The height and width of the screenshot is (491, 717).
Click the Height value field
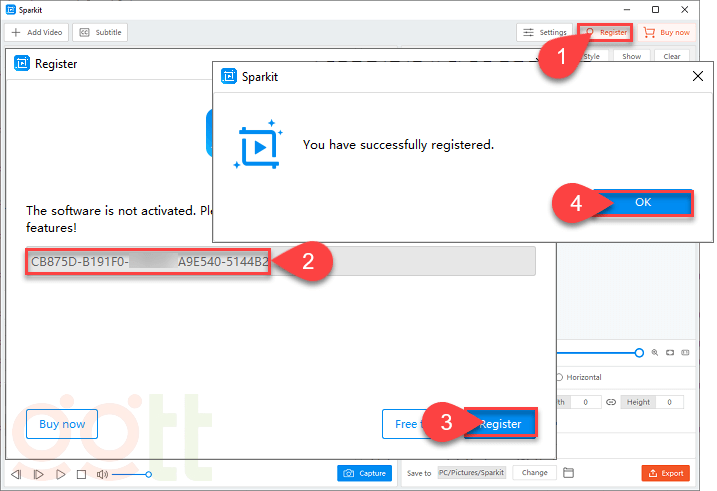click(669, 402)
